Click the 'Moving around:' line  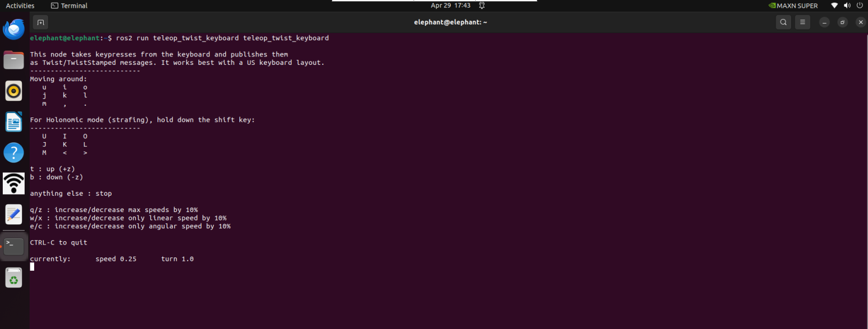[x=59, y=79]
